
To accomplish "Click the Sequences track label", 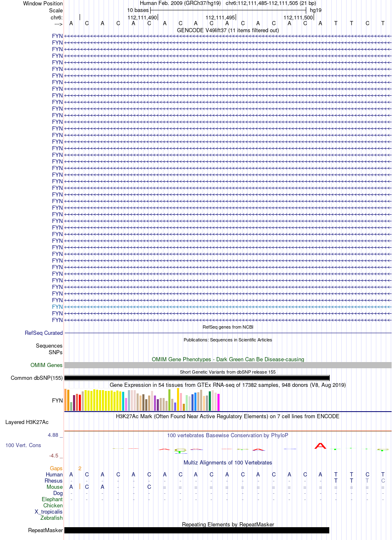I will point(49,346).
